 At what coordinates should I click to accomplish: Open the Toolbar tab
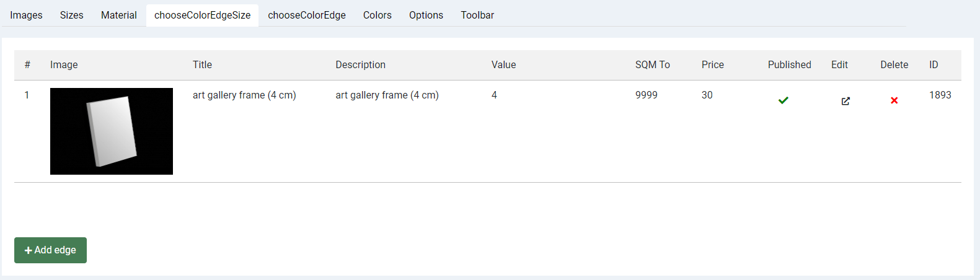click(477, 15)
